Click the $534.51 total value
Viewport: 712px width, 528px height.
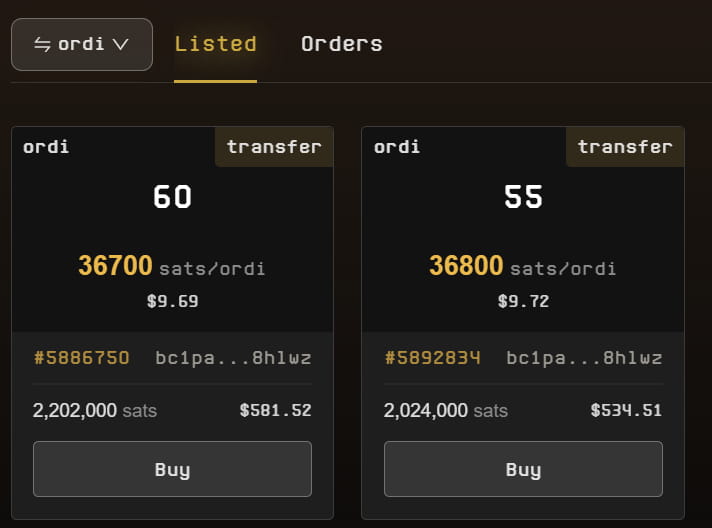coord(626,410)
